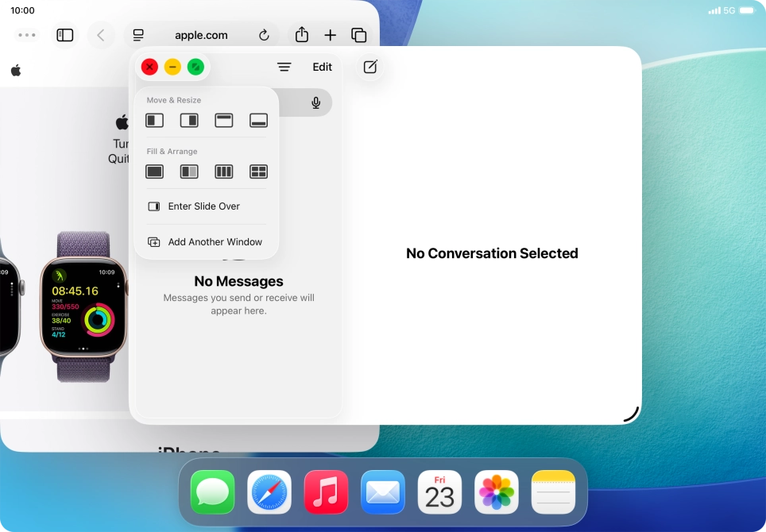
Task: Tile the Messages window to the left half
Action: point(154,120)
